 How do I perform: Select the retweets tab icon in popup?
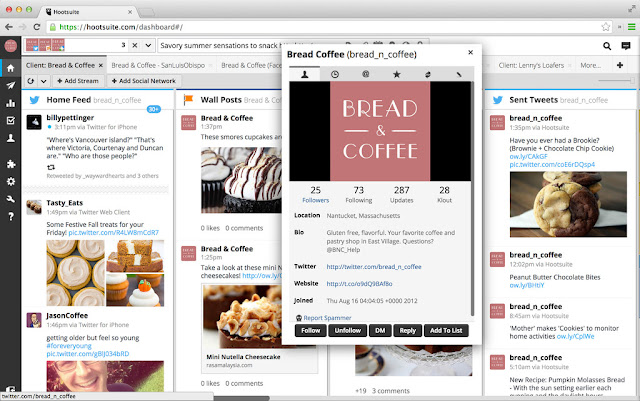coord(427,74)
